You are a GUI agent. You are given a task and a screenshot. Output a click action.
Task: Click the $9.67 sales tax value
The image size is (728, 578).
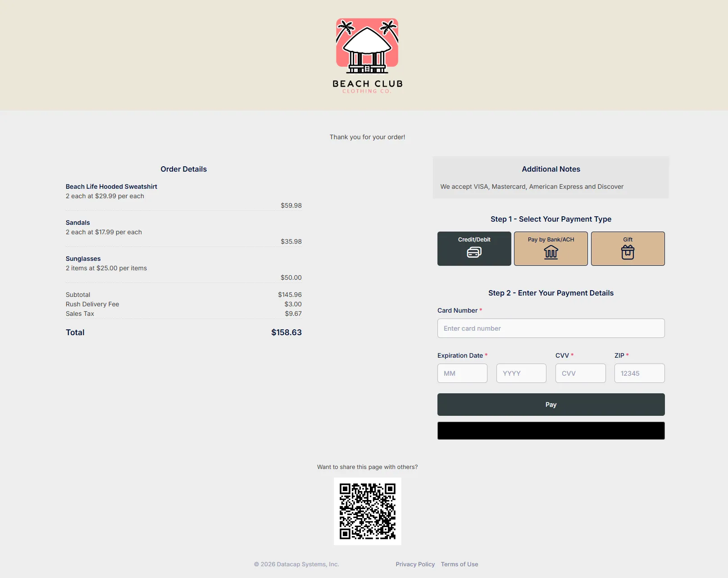293,314
